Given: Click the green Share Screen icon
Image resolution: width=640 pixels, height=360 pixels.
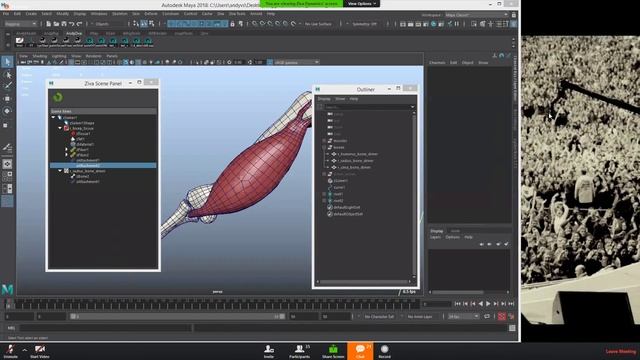Looking at the screenshot, I should (333, 351).
